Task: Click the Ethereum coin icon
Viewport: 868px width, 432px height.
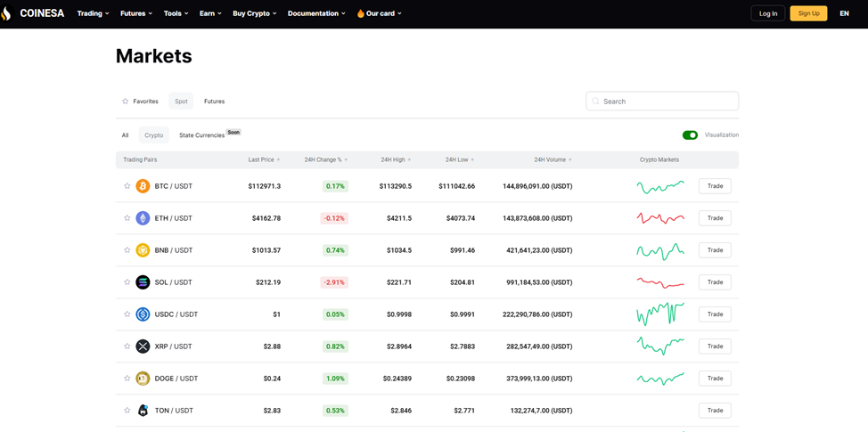Action: (143, 218)
